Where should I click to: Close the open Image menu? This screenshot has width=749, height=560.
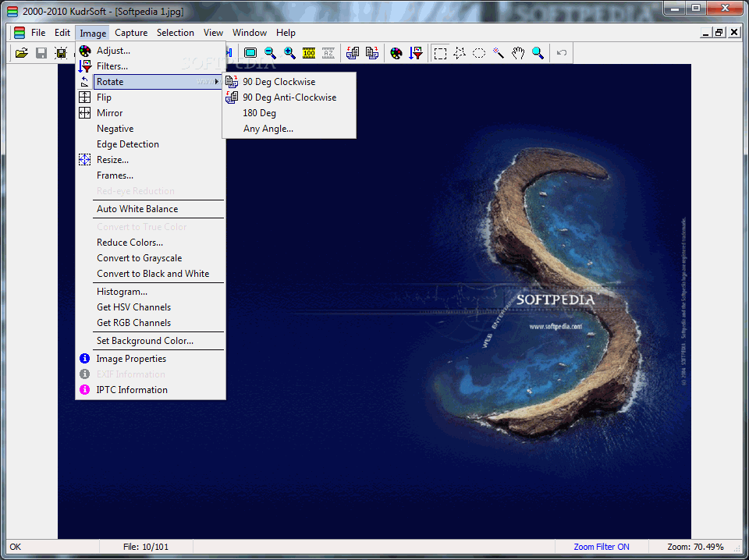pos(93,33)
